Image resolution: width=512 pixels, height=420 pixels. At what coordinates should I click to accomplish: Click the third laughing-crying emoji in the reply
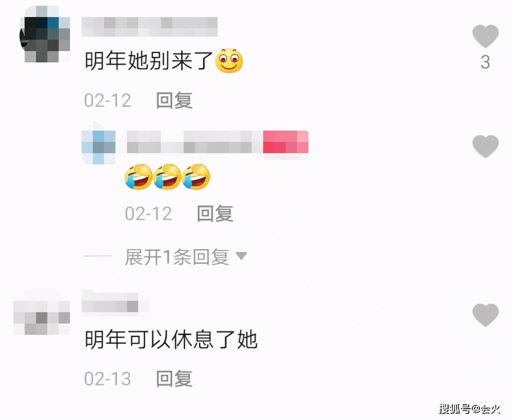click(196, 176)
